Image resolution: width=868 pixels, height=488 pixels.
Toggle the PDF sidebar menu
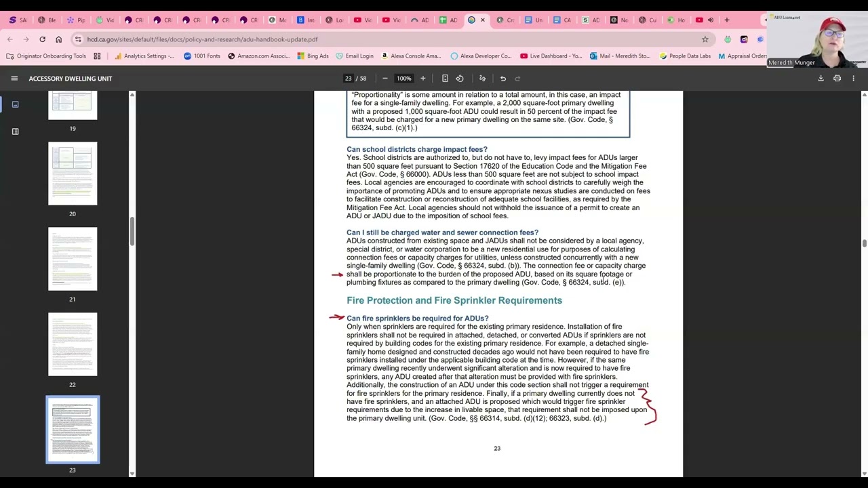coord(14,79)
